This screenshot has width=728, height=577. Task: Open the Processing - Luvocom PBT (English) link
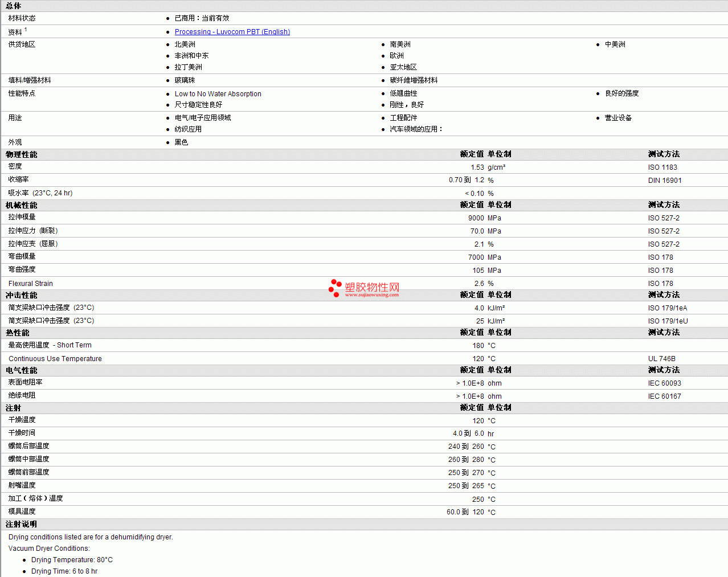click(232, 32)
